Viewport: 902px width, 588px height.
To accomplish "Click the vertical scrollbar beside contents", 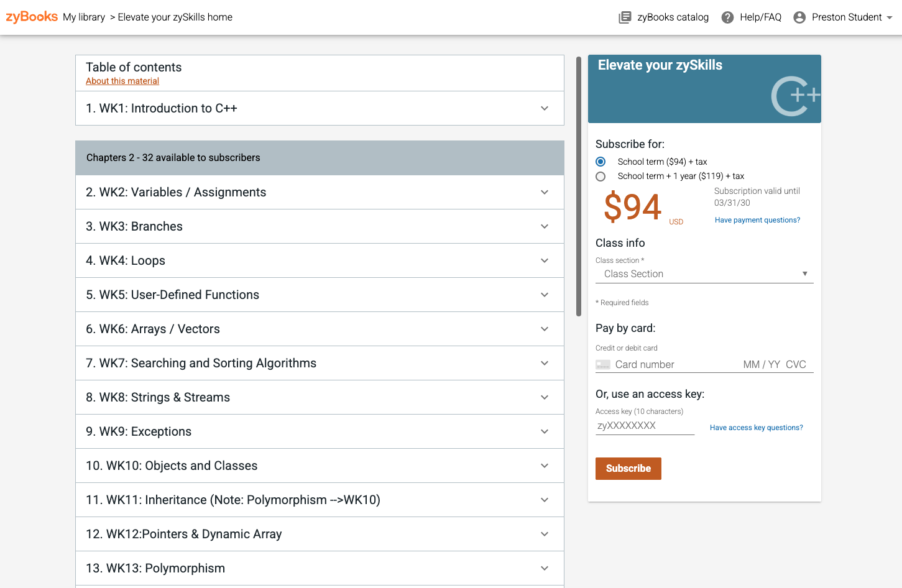I will (x=579, y=186).
